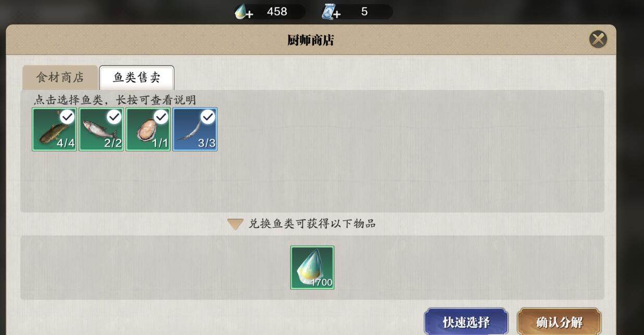Click the 458 crystal balance counter

(x=277, y=11)
